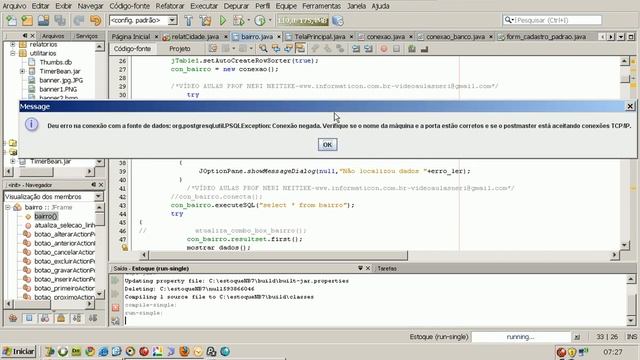
Task: Click garbage collection icon beside memory bar
Action: (x=338, y=20)
